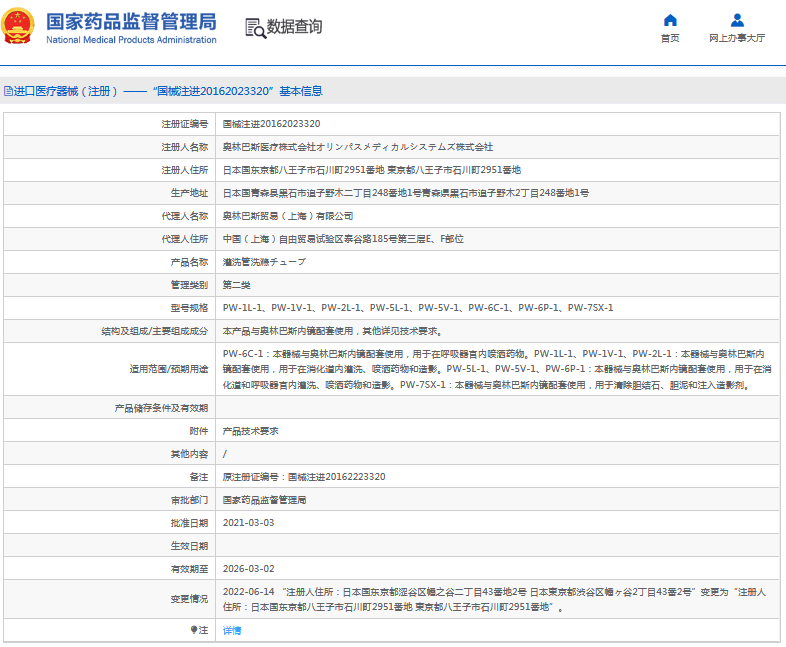Viewport: 786px width, 647px height.
Task: Select original registration number 国械注进20162223320
Action: [x=337, y=477]
